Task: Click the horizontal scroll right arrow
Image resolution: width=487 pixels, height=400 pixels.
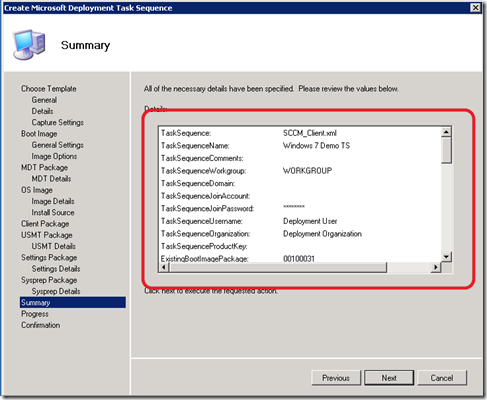Action: 435,267
